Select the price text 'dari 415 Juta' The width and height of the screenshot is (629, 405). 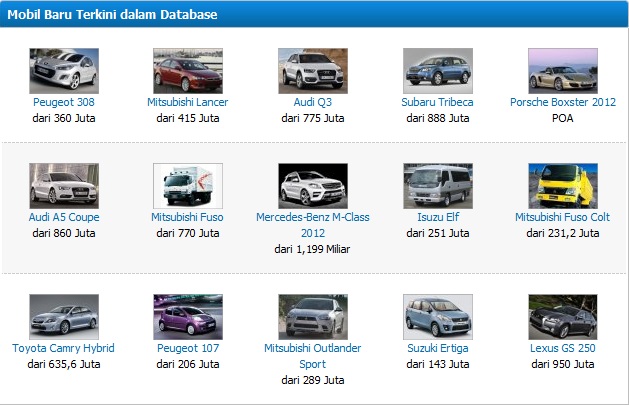[x=188, y=118]
